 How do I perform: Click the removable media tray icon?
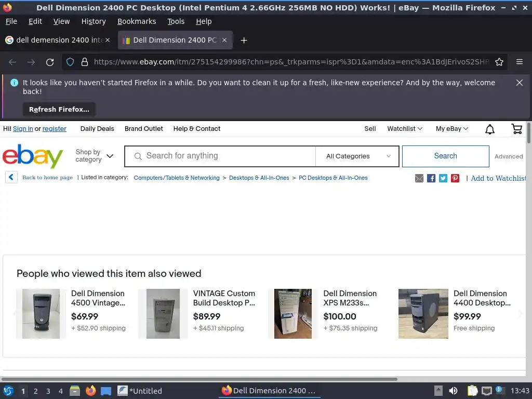click(x=438, y=391)
